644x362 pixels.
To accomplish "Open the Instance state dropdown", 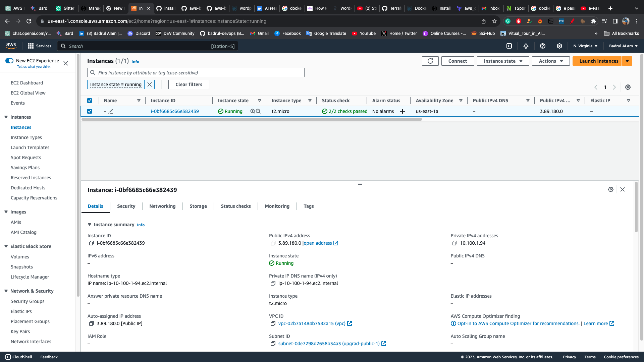I will click(x=503, y=61).
